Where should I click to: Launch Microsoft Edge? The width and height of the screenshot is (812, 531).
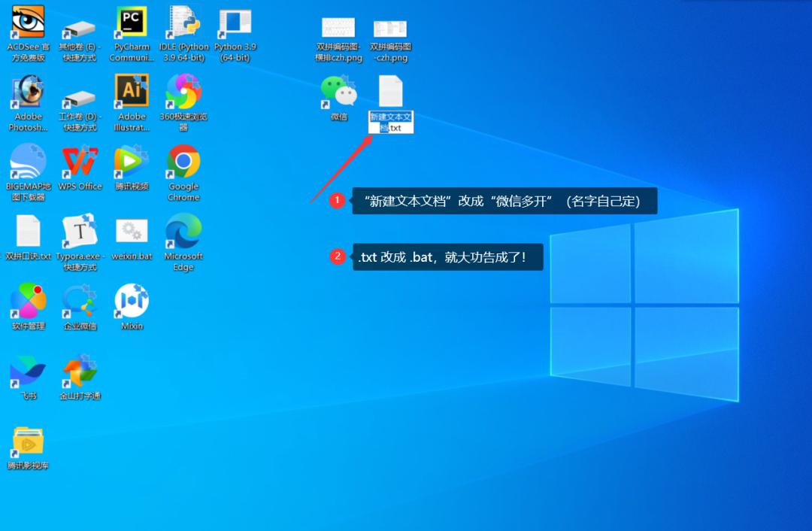click(x=183, y=229)
